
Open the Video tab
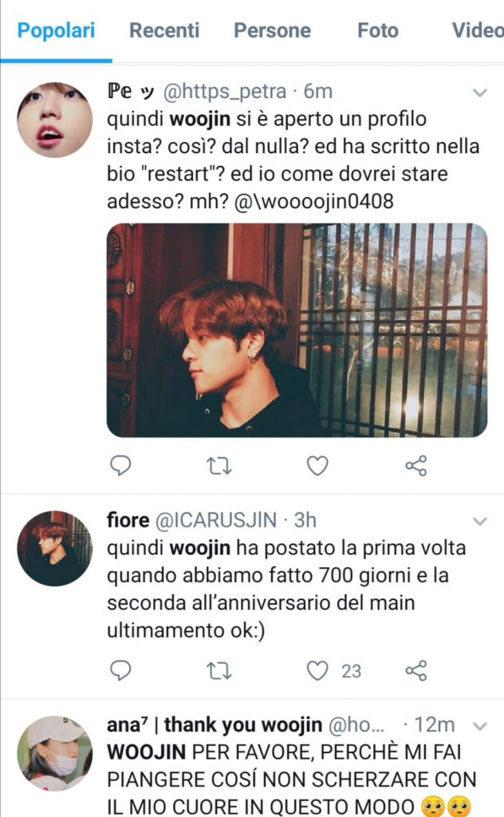click(x=477, y=30)
